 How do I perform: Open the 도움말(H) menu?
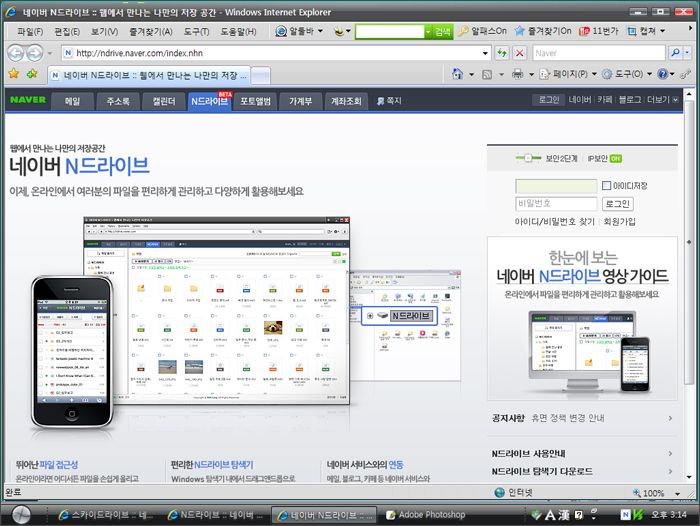click(x=238, y=32)
